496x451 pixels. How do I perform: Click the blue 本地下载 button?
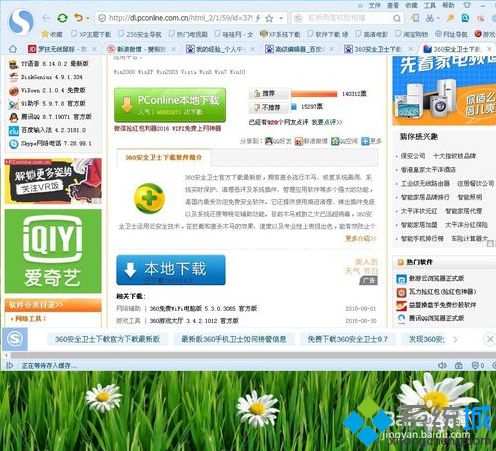(171, 270)
